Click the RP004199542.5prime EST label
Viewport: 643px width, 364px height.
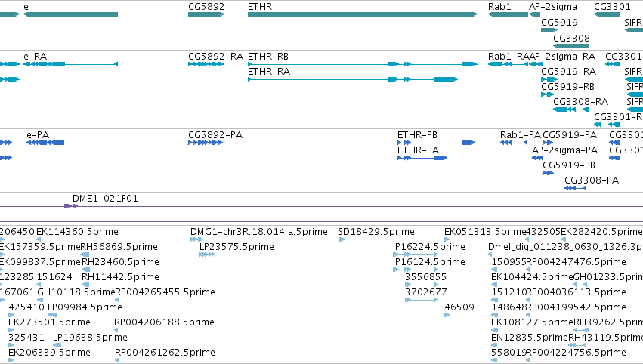tap(576, 307)
